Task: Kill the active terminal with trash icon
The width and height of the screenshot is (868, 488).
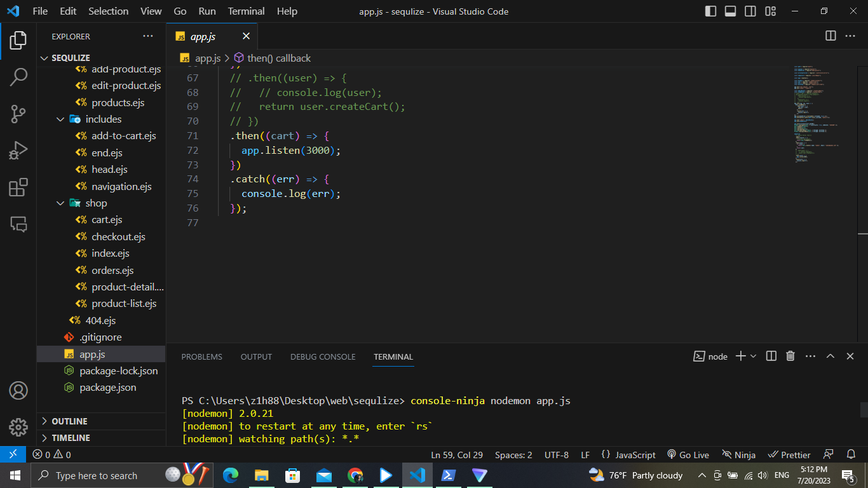Action: click(x=790, y=356)
